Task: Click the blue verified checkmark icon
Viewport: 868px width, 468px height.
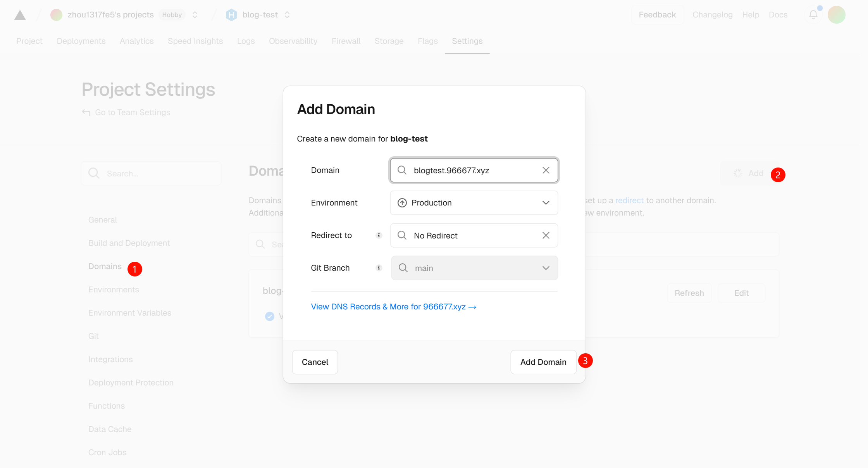Action: (270, 316)
